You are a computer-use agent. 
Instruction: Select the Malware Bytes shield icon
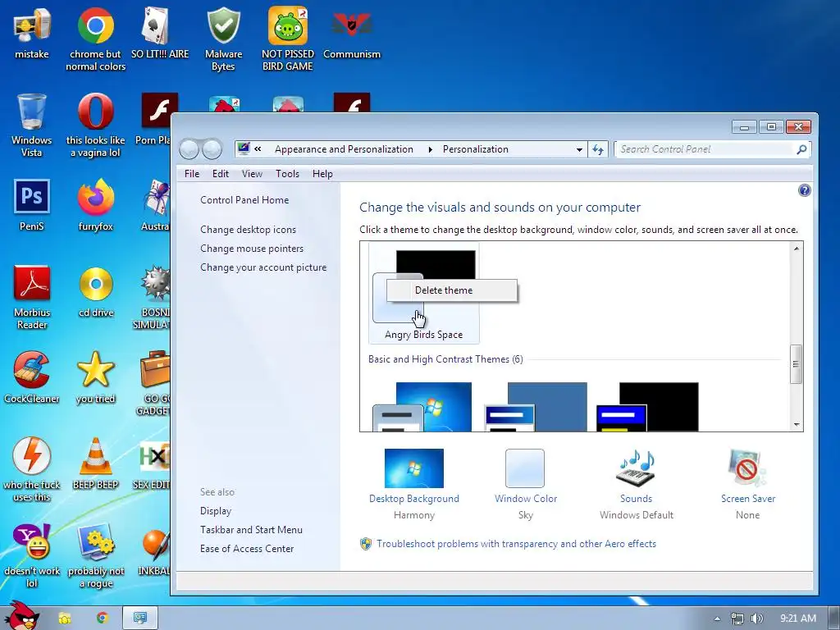[223, 39]
